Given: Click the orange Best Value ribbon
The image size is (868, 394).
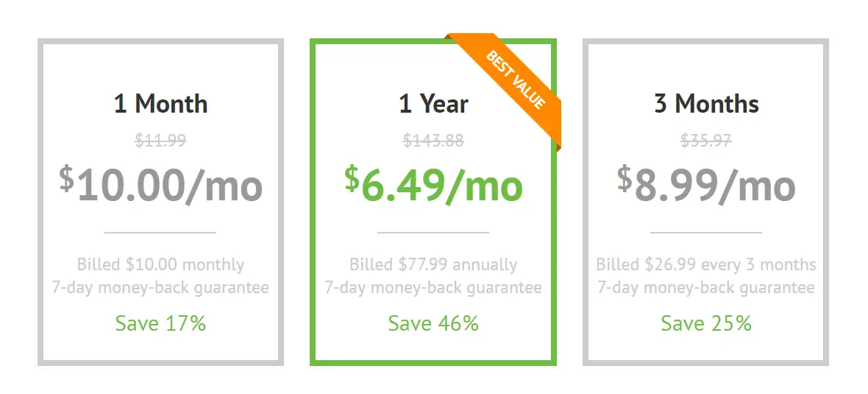Looking at the screenshot, I should coord(508,84).
